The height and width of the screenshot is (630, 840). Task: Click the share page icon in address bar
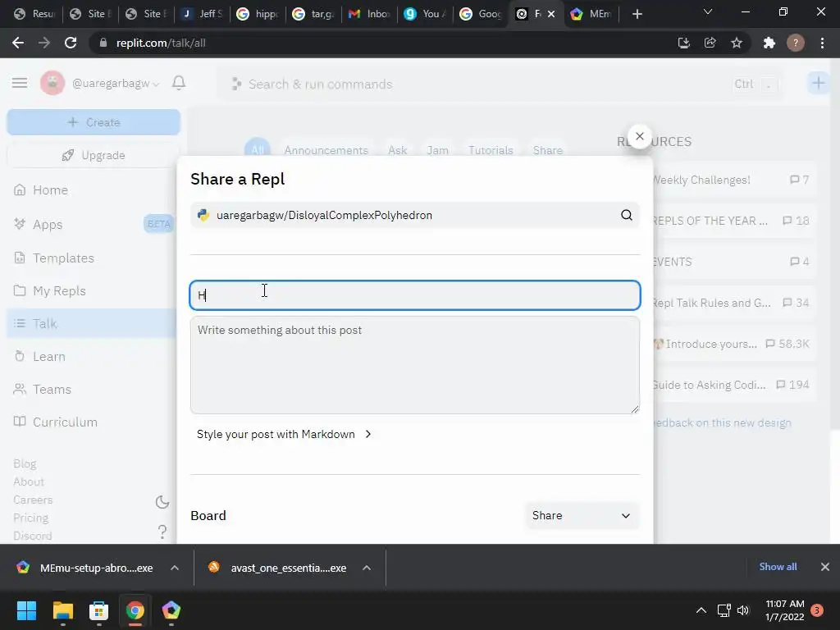[x=710, y=43]
